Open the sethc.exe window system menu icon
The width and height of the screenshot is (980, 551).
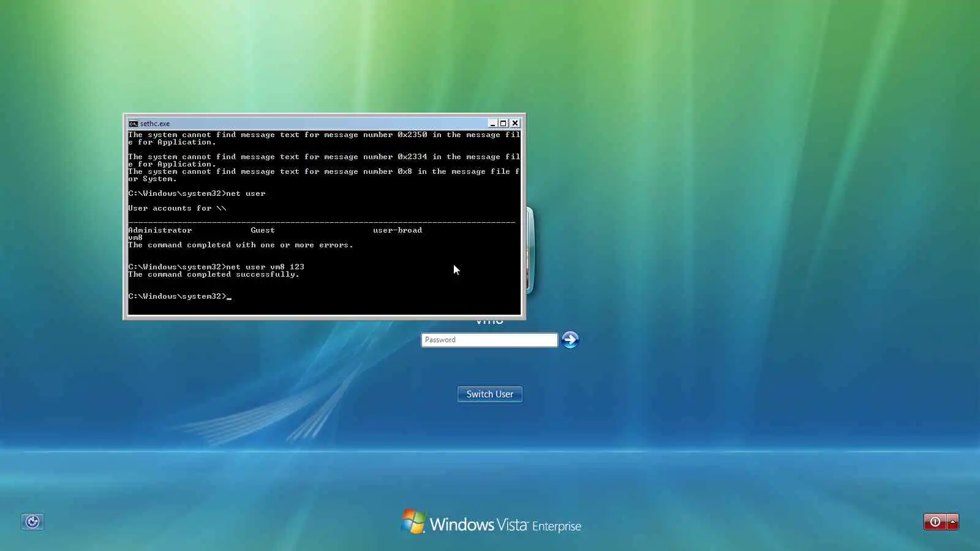tap(133, 123)
